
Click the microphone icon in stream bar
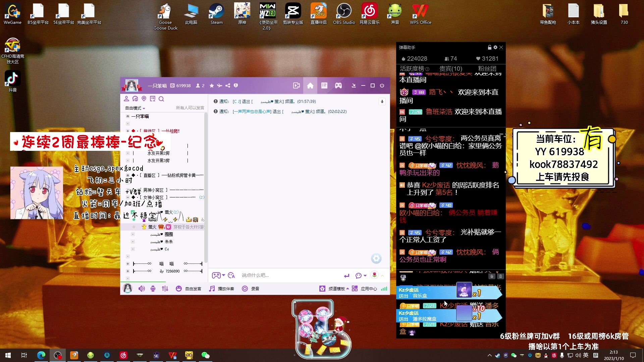click(153, 289)
